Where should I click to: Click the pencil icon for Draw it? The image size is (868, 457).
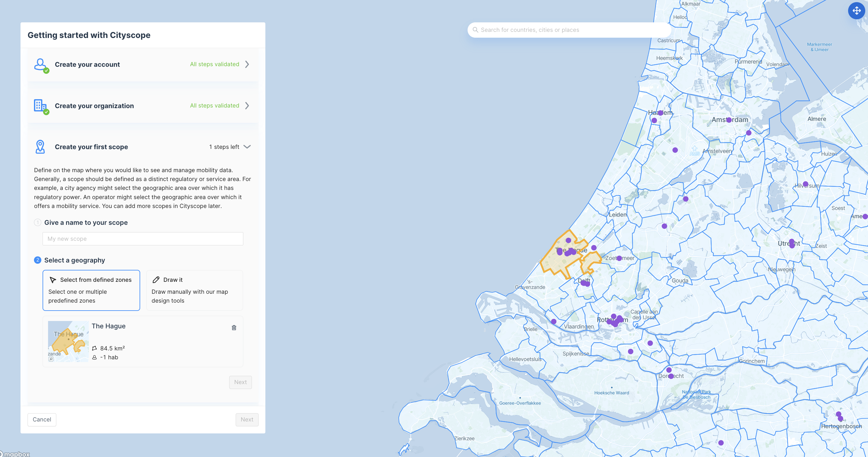(x=156, y=280)
